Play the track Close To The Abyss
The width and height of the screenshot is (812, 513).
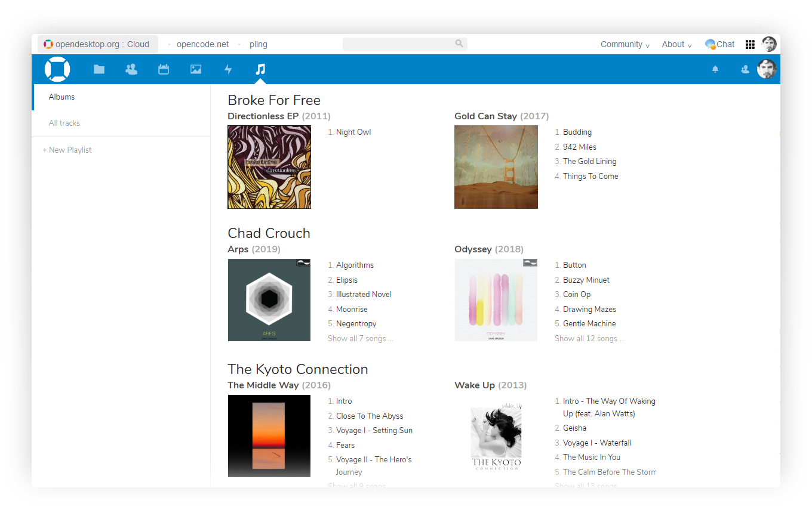(370, 416)
